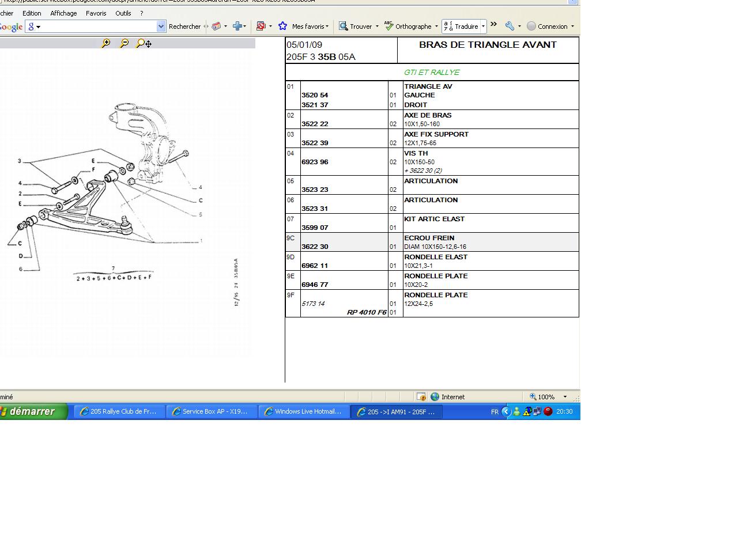Viewport: 747px width, 560px height.
Task: Click the system clock showing 20:30
Action: click(x=564, y=411)
